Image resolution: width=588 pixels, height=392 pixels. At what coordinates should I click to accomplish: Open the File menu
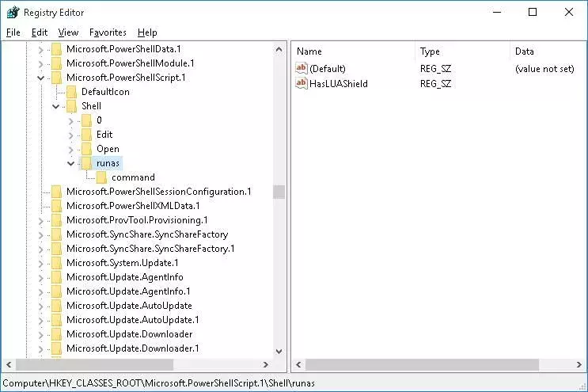[13, 32]
